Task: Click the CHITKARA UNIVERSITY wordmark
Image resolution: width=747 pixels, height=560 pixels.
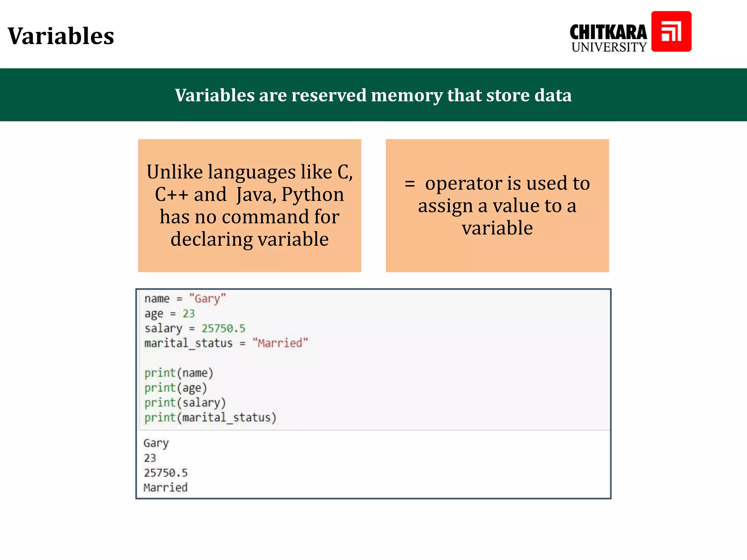Action: coord(608,38)
